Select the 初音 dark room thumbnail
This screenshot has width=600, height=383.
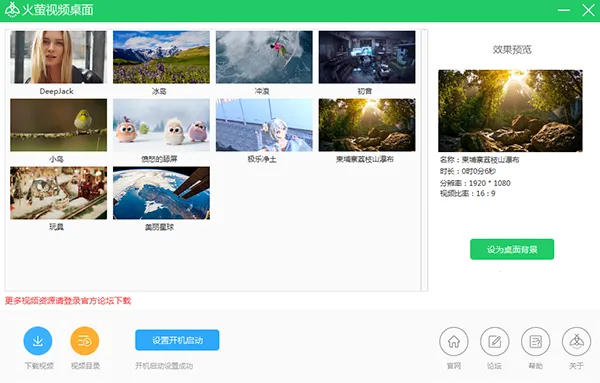(x=367, y=57)
